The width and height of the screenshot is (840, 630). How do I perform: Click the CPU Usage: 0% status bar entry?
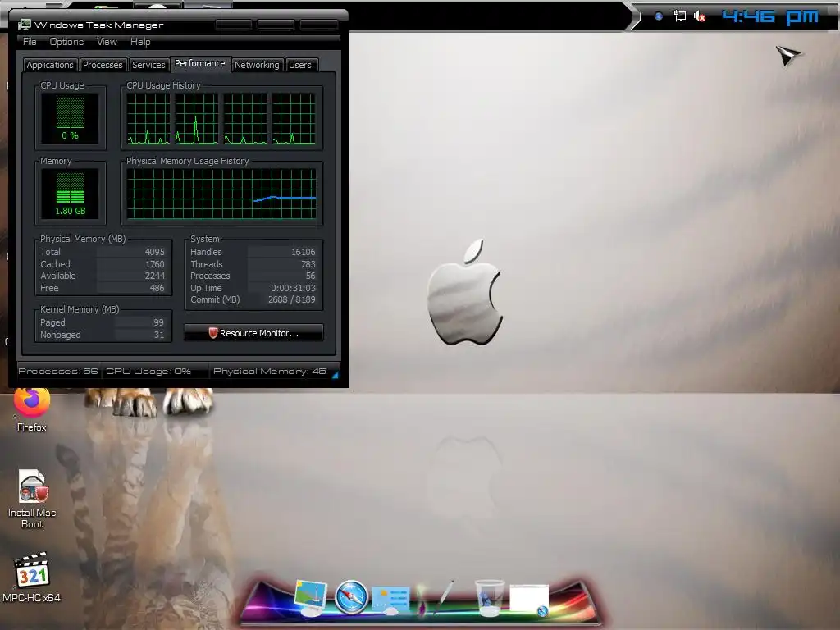click(x=148, y=372)
